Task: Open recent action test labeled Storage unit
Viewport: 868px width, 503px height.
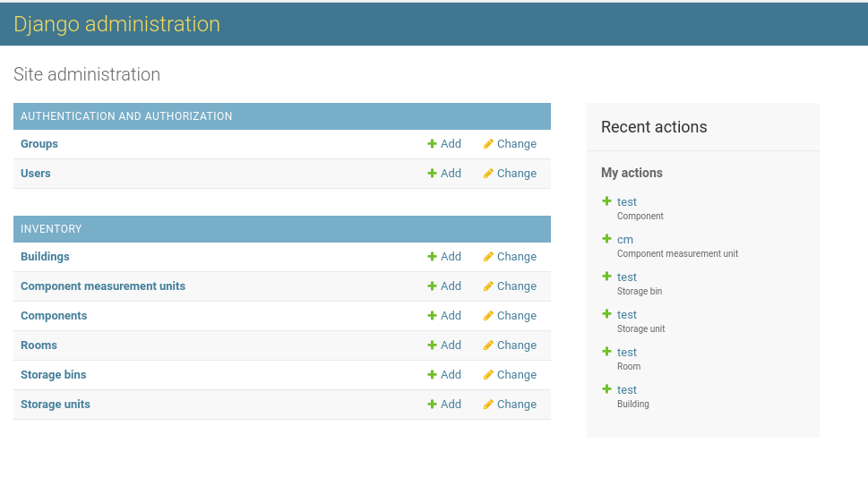Action: tap(627, 315)
